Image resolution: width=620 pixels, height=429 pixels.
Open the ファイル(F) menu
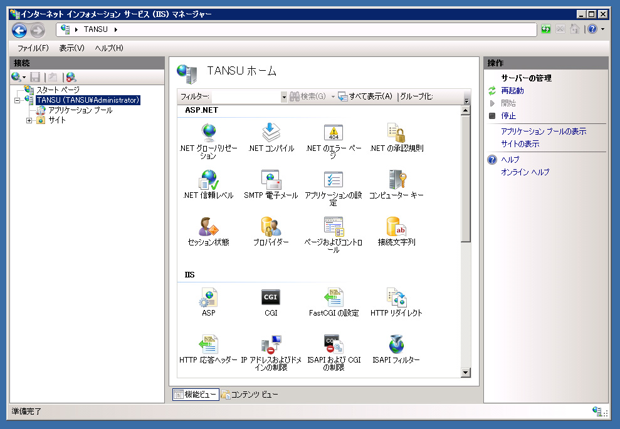tap(33, 48)
